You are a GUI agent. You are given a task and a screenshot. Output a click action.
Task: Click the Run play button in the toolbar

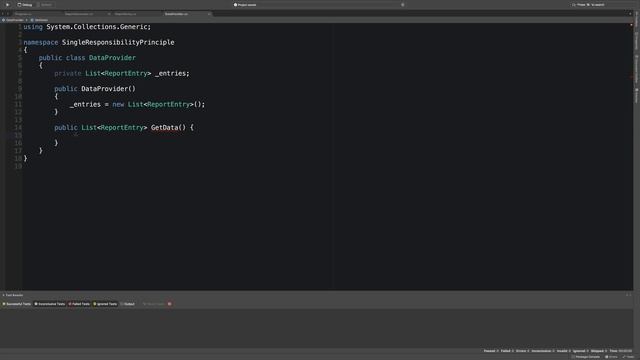tap(7, 4)
